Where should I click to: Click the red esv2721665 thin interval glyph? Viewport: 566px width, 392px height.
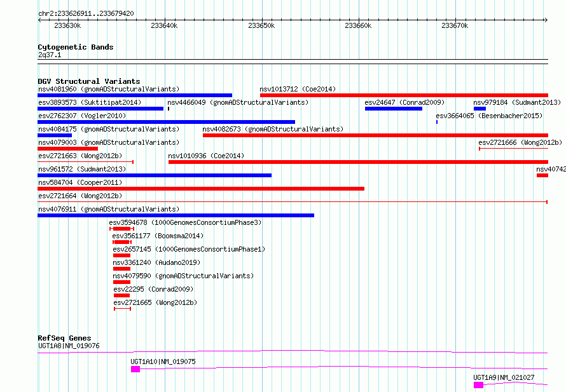point(122,309)
